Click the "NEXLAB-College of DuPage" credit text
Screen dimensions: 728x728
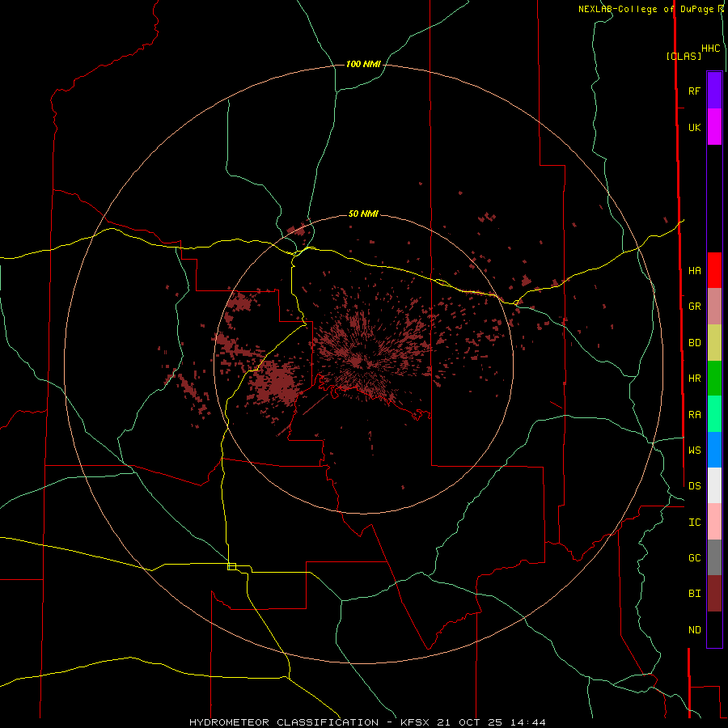tap(646, 9)
